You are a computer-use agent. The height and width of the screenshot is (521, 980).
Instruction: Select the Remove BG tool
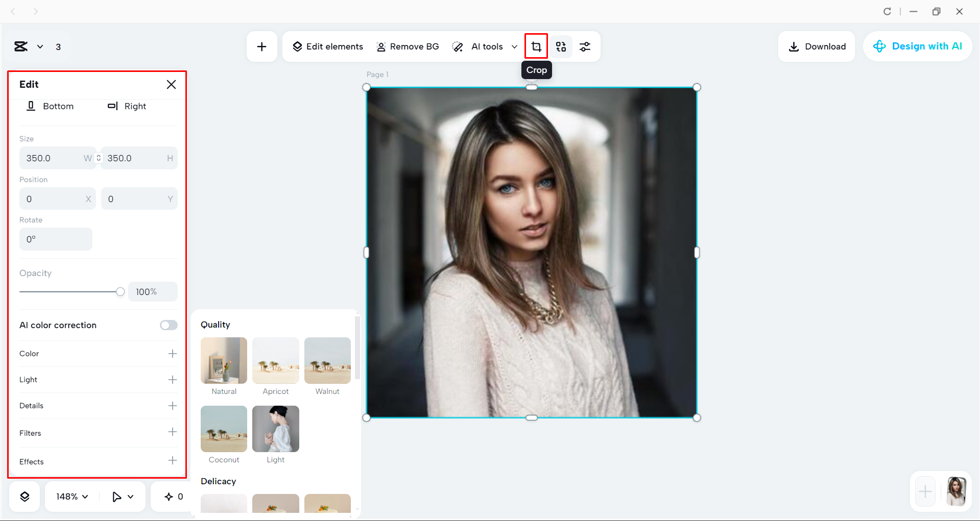pos(408,46)
